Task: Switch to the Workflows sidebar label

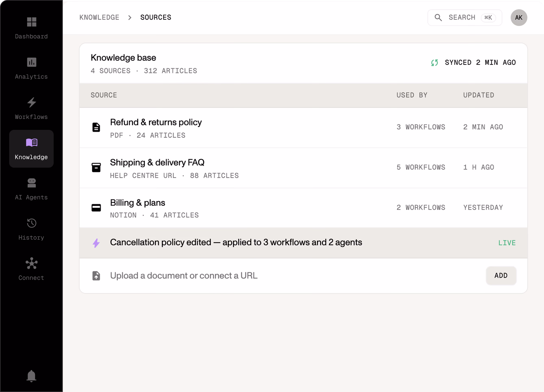Action: [32, 117]
